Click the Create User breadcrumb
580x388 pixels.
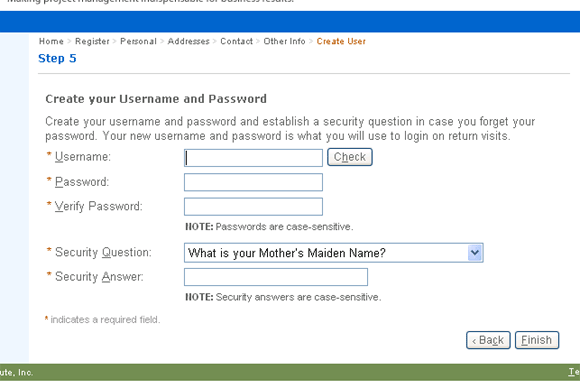point(341,41)
